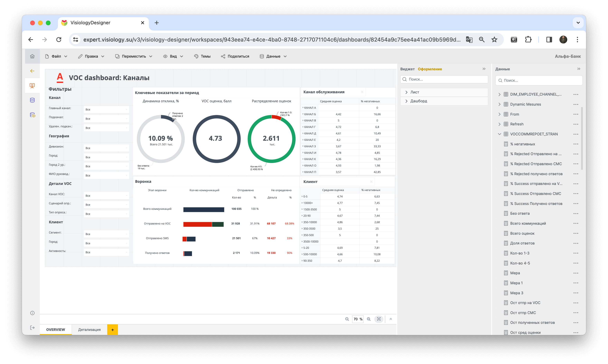Collapse the Данные panel with double chevron

coord(579,69)
